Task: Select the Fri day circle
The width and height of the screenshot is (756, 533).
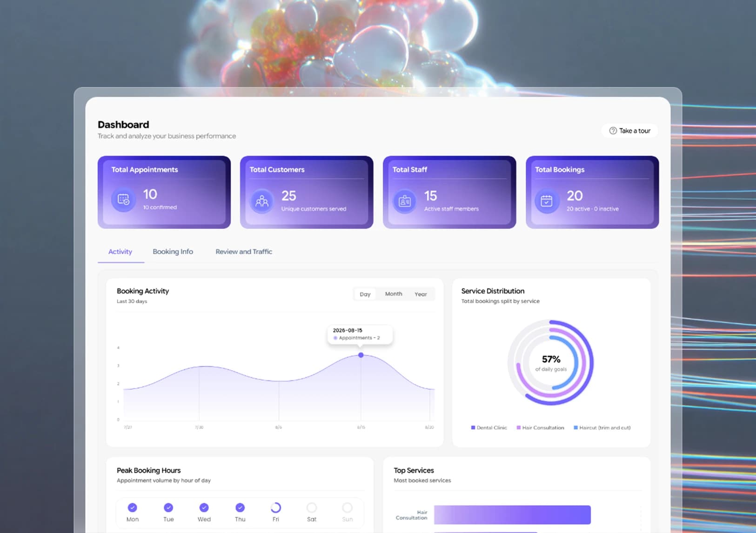Action: tap(276, 507)
